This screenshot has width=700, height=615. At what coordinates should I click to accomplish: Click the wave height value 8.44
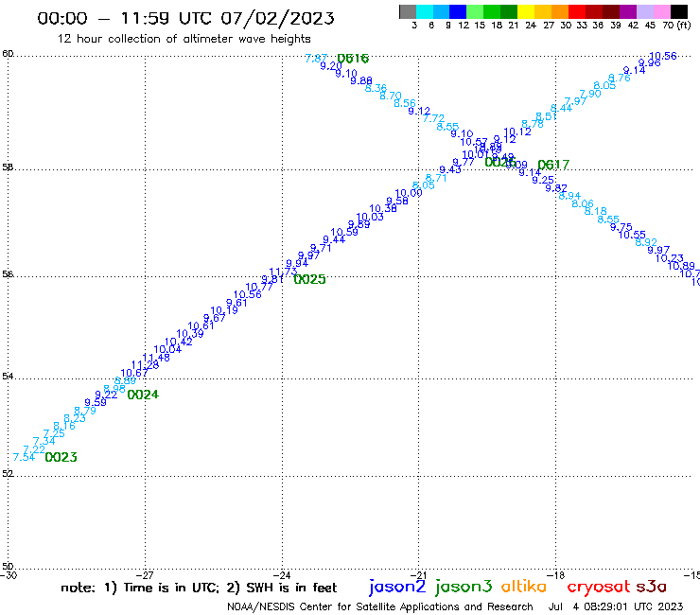tap(561, 109)
